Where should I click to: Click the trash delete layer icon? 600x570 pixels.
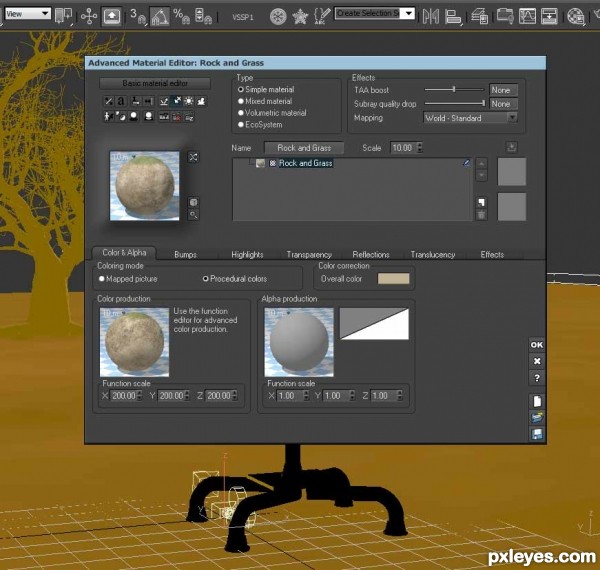(x=481, y=215)
